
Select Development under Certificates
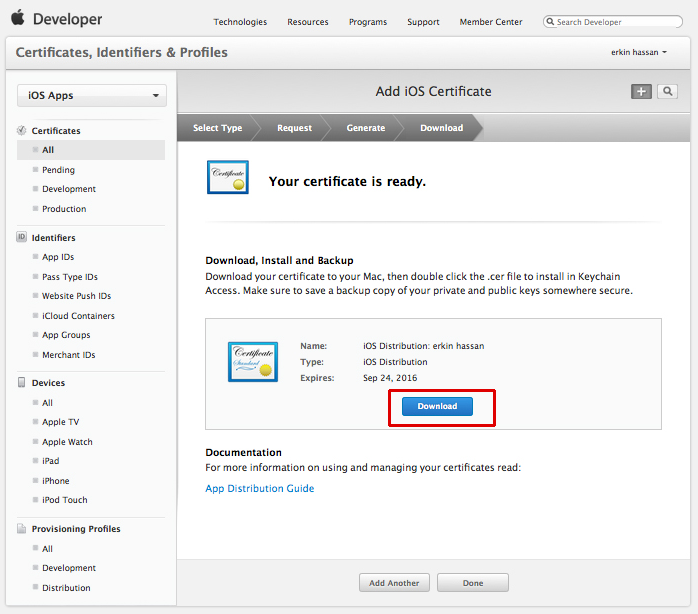(69, 189)
